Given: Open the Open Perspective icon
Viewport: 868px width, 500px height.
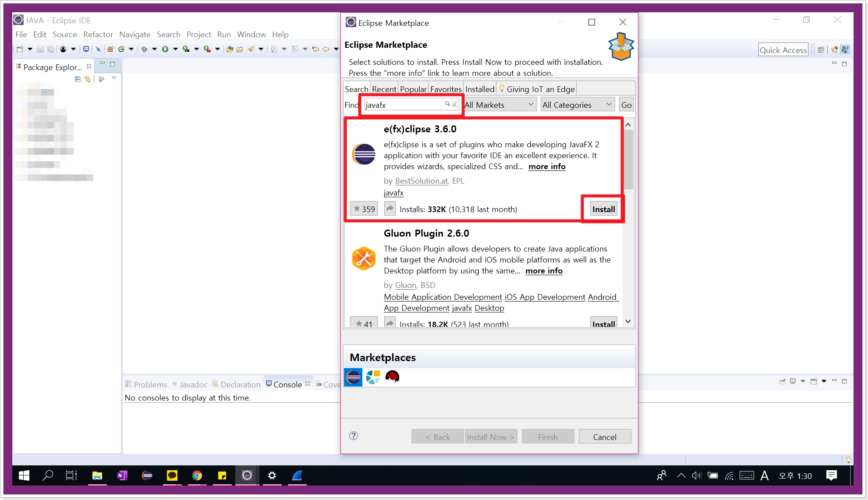Looking at the screenshot, I should click(x=821, y=50).
